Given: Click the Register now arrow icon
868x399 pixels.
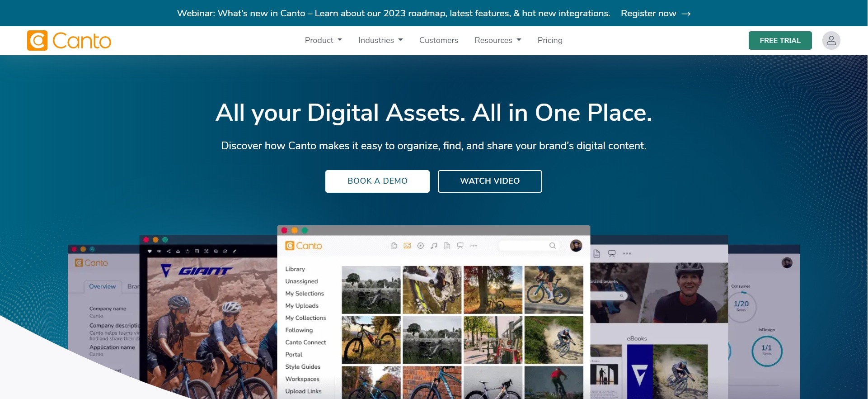Looking at the screenshot, I should click(x=686, y=14).
